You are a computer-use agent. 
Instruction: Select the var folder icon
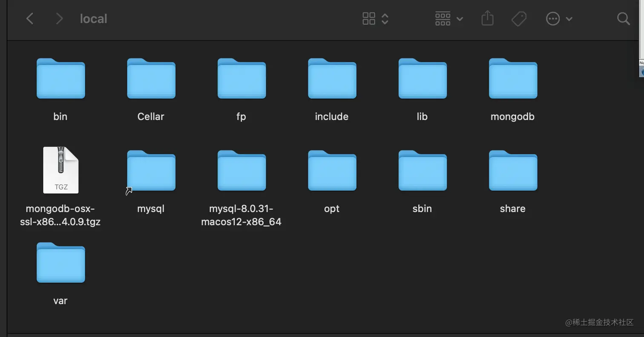61,263
